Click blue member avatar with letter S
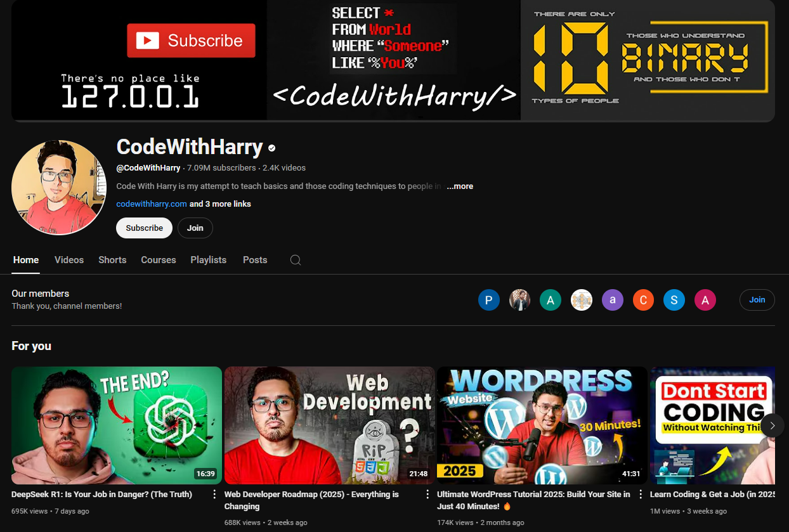The height and width of the screenshot is (532, 789). (x=674, y=300)
